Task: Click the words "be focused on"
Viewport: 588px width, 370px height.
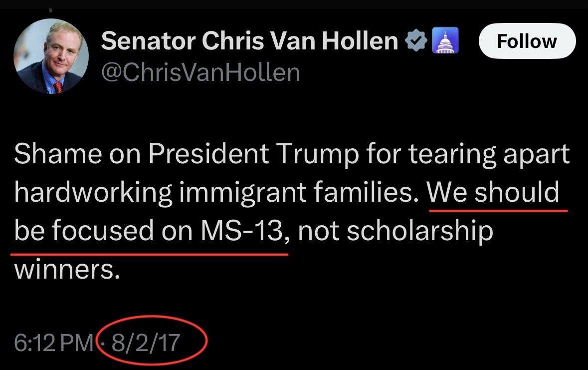Action: pyautogui.click(x=104, y=230)
